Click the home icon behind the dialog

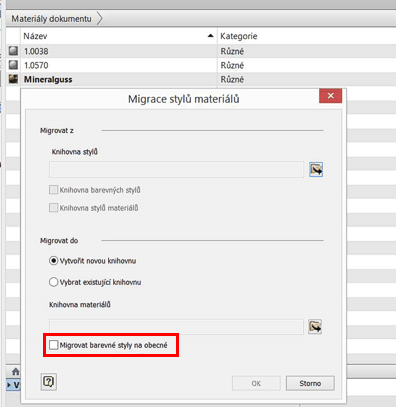tap(15, 371)
